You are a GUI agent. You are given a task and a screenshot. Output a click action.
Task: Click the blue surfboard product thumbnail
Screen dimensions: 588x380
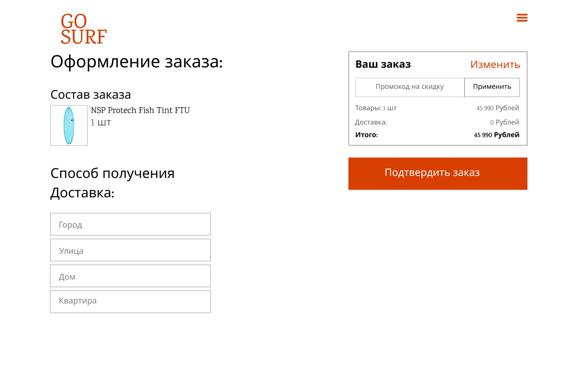(x=69, y=125)
